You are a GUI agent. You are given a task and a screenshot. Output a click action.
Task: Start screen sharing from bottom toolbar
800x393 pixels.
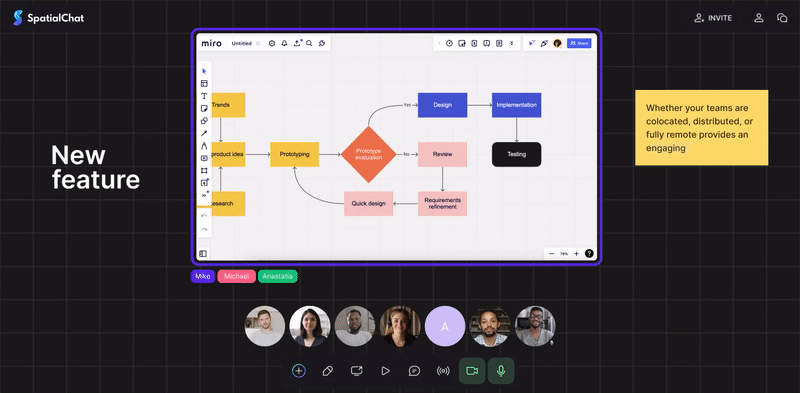point(356,371)
